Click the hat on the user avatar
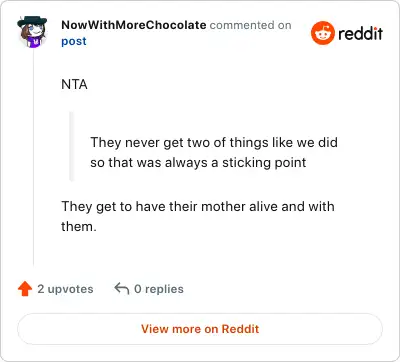The width and height of the screenshot is (400, 362). click(32, 22)
